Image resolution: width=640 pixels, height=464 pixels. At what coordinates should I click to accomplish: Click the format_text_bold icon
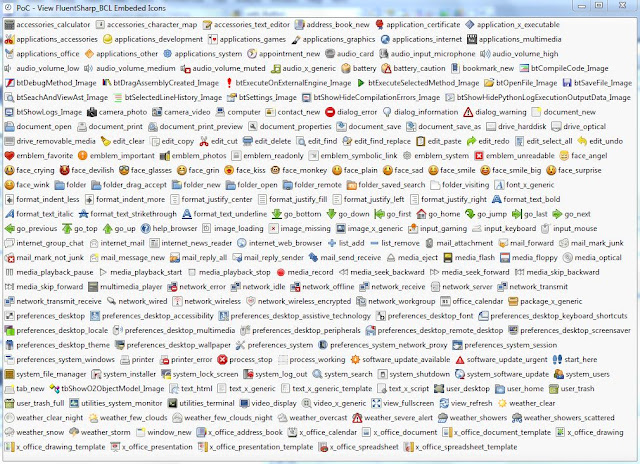coord(496,200)
